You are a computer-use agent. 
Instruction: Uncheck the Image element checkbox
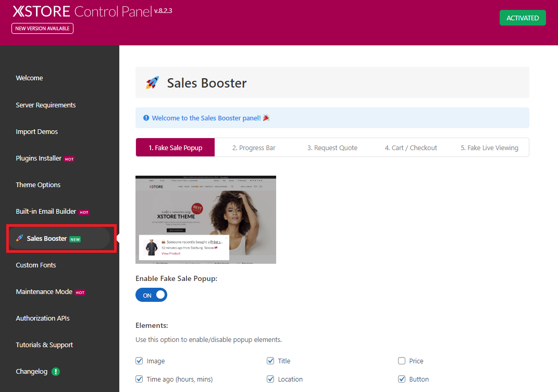139,361
